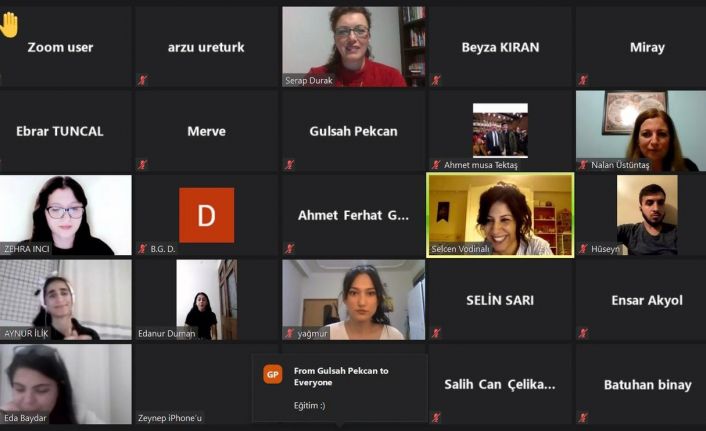The image size is (706, 431).
Task: Click Ahmet musa Tektaş profile picture
Action: coord(500,130)
